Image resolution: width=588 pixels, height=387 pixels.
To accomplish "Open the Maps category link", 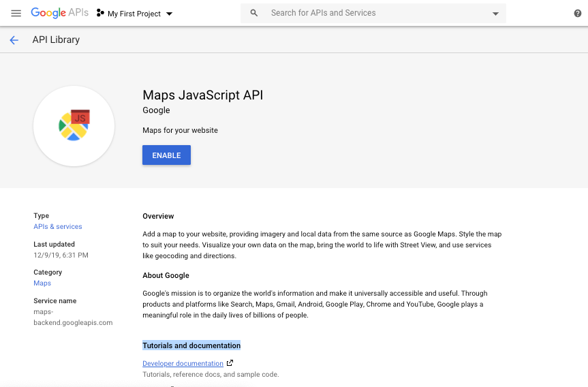I will (42, 283).
